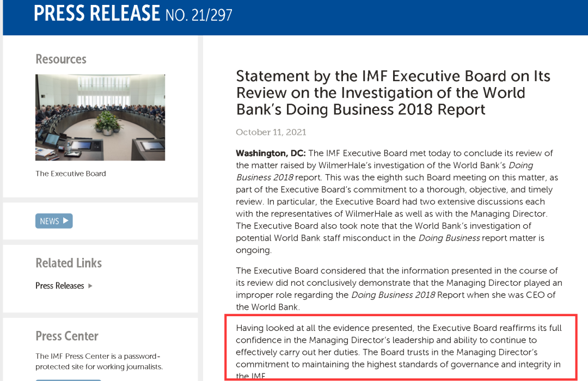Click inside the red-outlined highlighted paragraph
The height and width of the screenshot is (381, 588).
tap(399, 346)
